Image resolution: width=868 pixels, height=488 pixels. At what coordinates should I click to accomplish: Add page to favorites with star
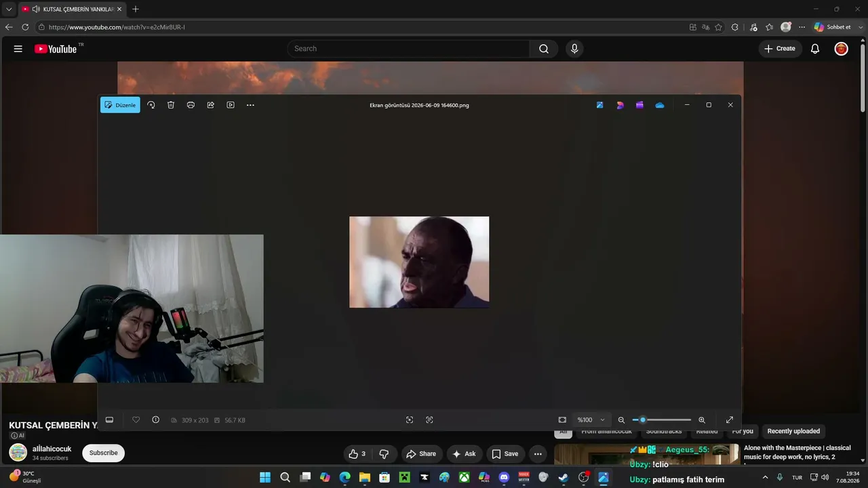(719, 27)
